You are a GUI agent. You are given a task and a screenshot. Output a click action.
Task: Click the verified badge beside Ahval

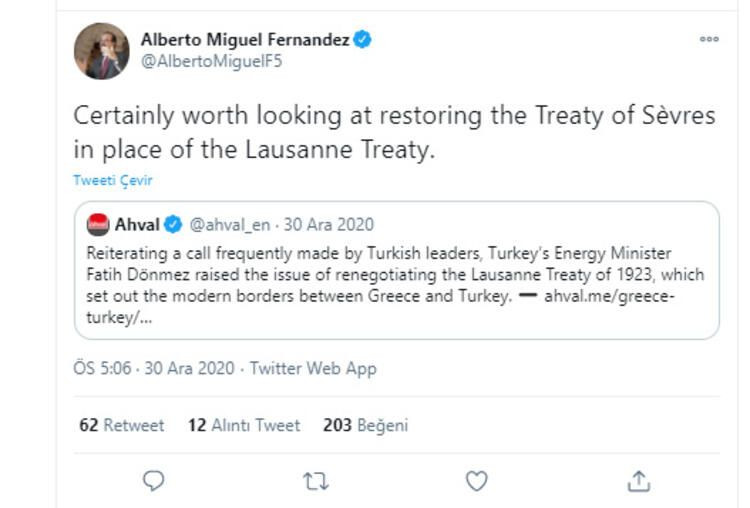coord(173,223)
